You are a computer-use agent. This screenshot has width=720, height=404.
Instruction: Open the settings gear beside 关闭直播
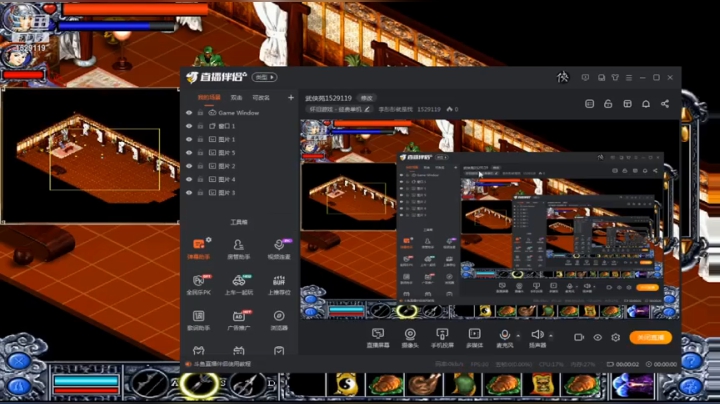(616, 337)
